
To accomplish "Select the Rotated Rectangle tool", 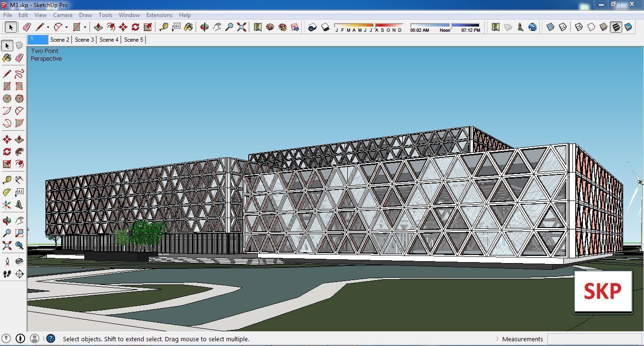I will (19, 86).
